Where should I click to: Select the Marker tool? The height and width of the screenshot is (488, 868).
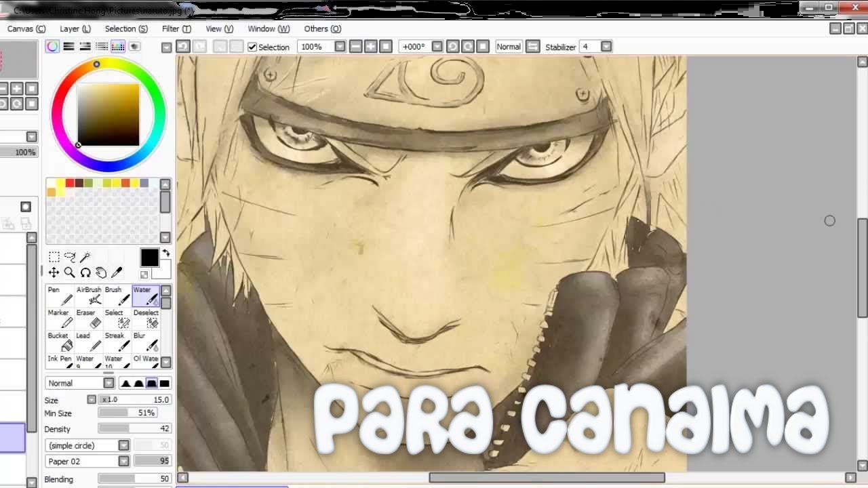point(60,319)
